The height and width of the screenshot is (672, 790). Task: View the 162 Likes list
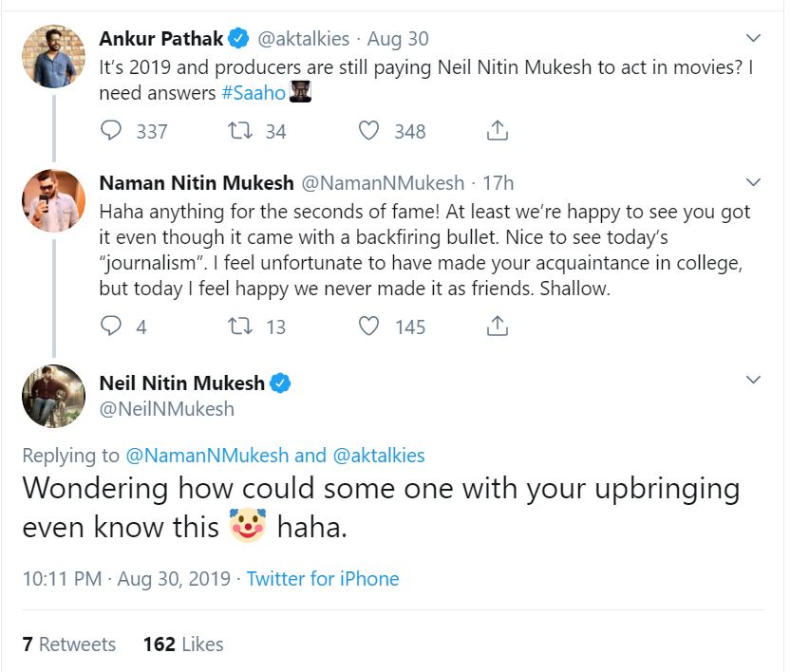coord(183,644)
